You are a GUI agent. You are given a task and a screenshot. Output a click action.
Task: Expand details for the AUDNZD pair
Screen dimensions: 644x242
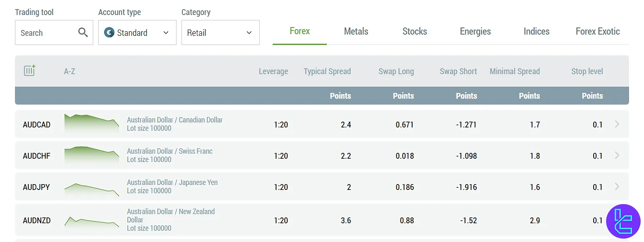617,220
